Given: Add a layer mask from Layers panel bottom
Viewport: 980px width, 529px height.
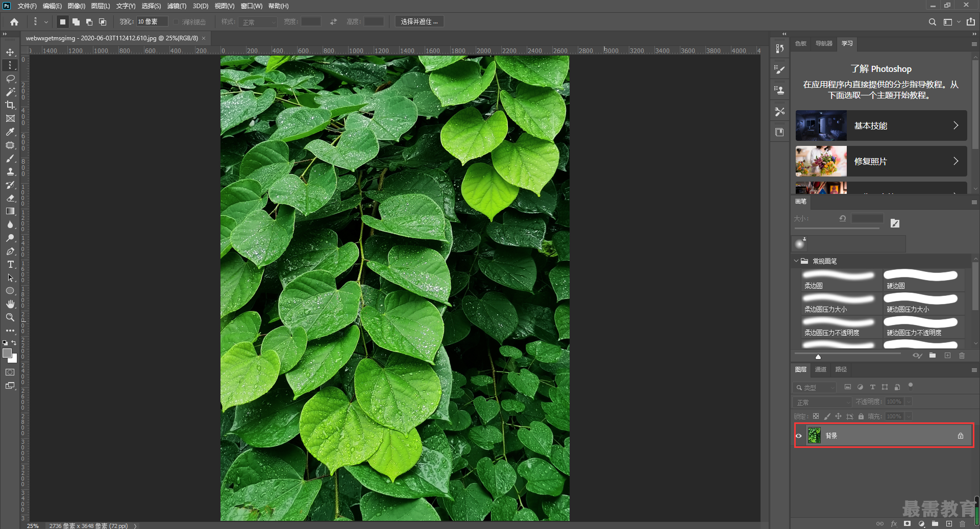Looking at the screenshot, I should tap(907, 523).
